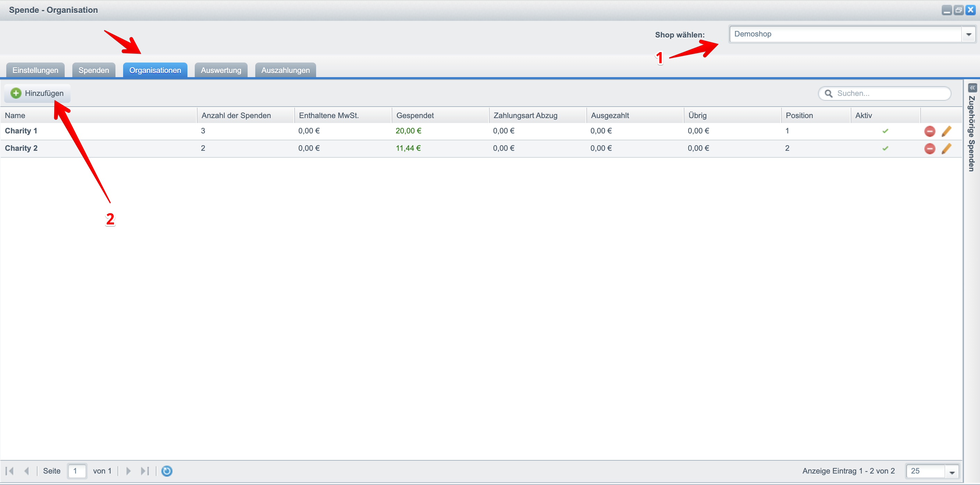
Task: Open the Auszahlungen tab
Action: pyautogui.click(x=285, y=70)
